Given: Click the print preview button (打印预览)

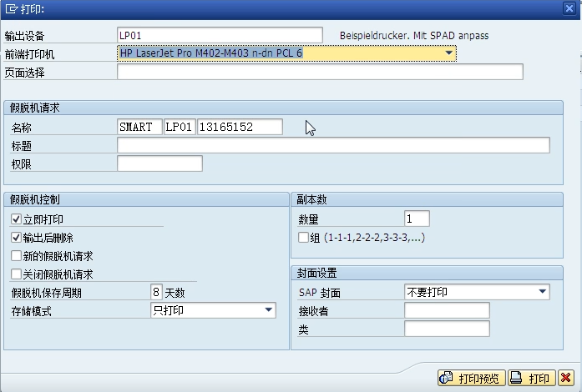Looking at the screenshot, I should tap(471, 379).
